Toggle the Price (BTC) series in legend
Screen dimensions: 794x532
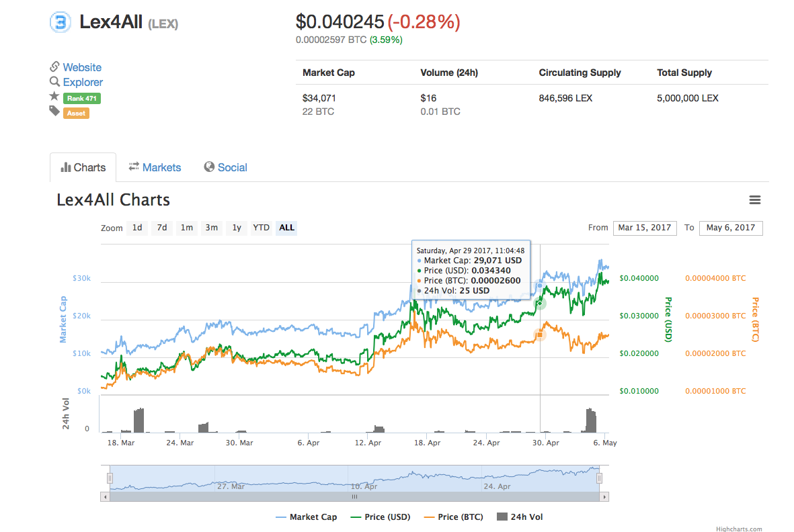[x=453, y=517]
